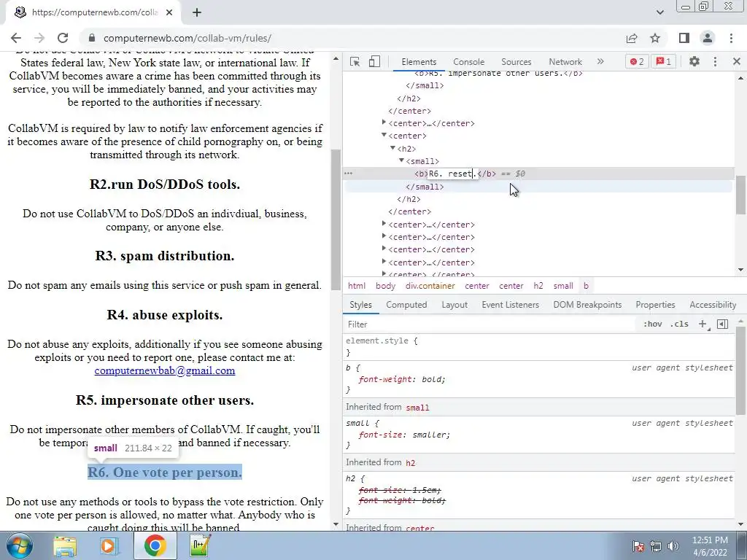Image resolution: width=747 pixels, height=560 pixels.
Task: Open tab search dropdown arrow
Action: click(659, 12)
